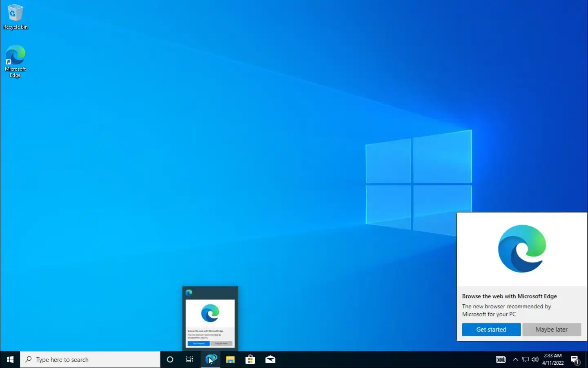Click 'Browse the web with Microsoft Edge' heading
Image resolution: width=588 pixels, height=368 pixels.
click(510, 296)
